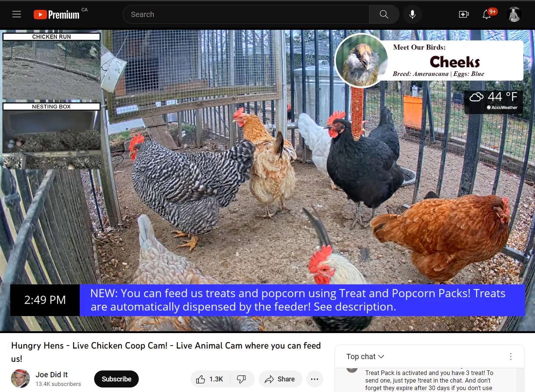
Task: Open the Create video icon
Action: pos(464,14)
